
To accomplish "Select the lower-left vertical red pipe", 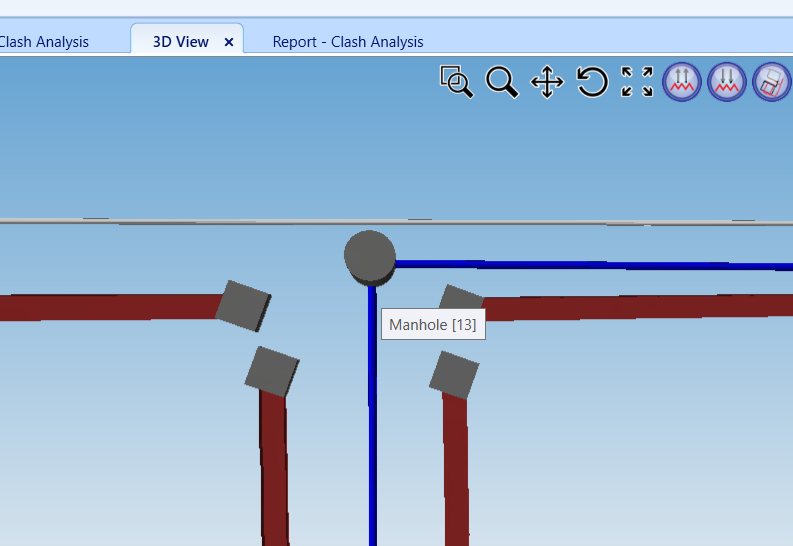I will pyautogui.click(x=274, y=468).
